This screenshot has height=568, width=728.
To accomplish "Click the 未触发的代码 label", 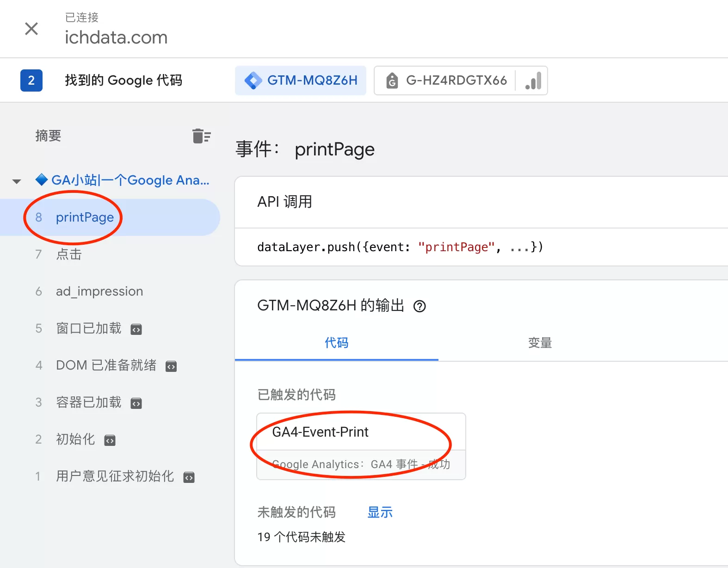I will click(x=296, y=512).
